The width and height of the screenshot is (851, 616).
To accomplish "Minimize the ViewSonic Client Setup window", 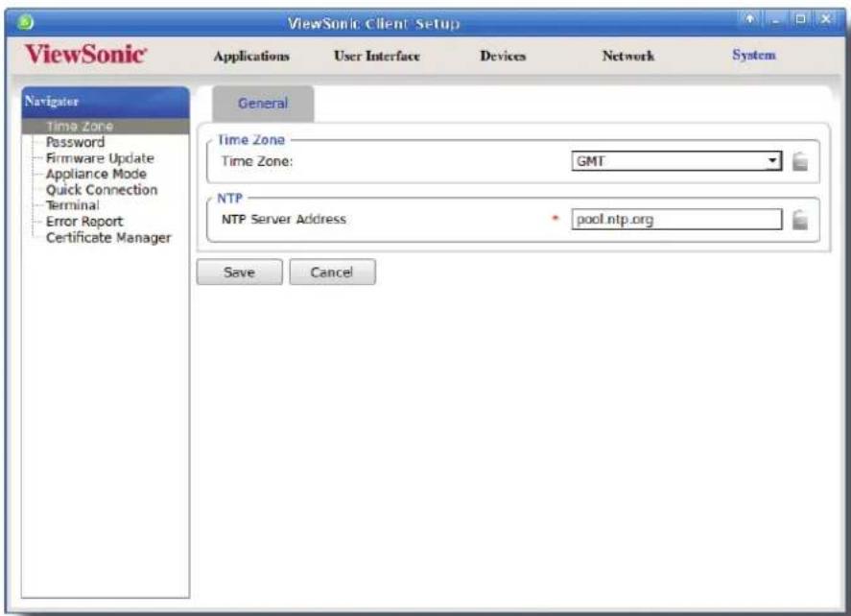I will point(775,19).
